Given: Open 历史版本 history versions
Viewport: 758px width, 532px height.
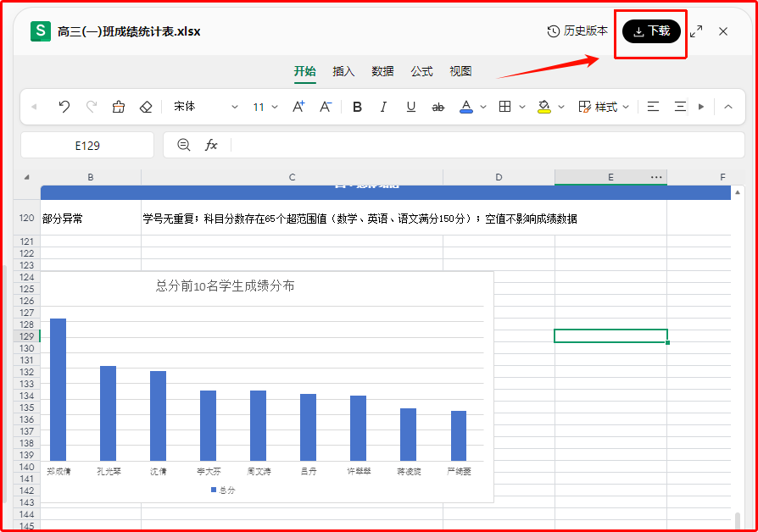Looking at the screenshot, I should coord(581,30).
